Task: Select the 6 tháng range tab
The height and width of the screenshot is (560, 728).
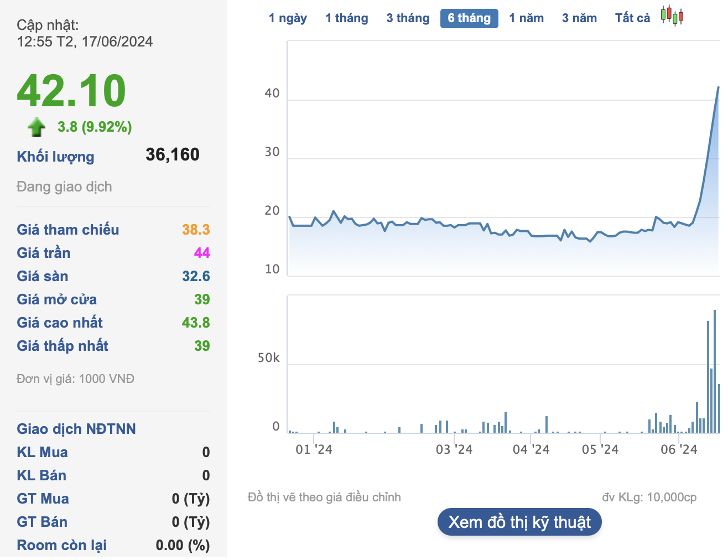Action: pos(469,18)
